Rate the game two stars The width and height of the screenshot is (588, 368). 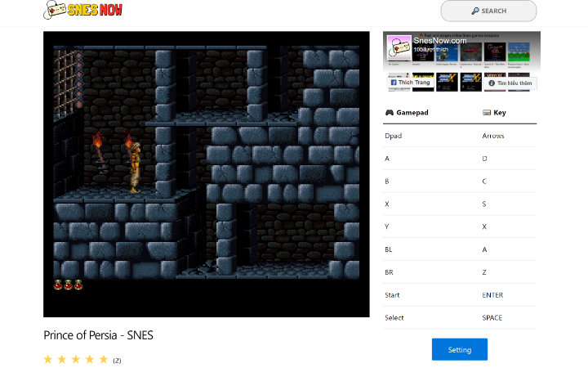coord(62,359)
